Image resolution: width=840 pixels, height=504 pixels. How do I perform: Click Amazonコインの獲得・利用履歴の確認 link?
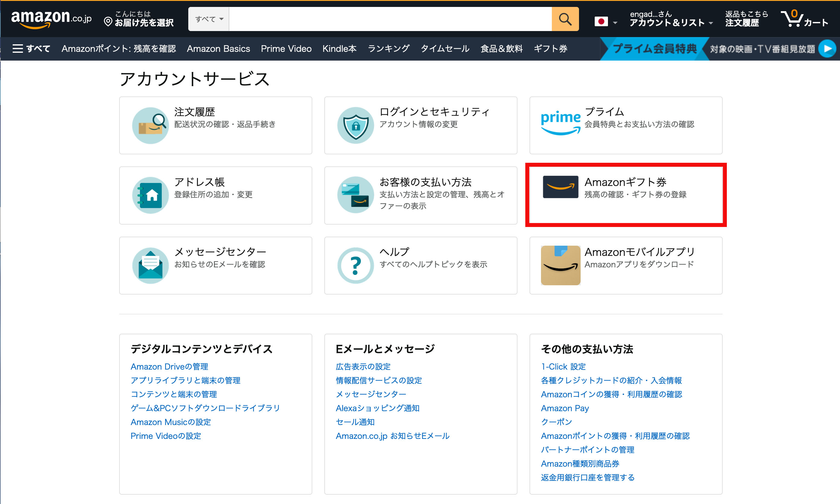pos(611,394)
